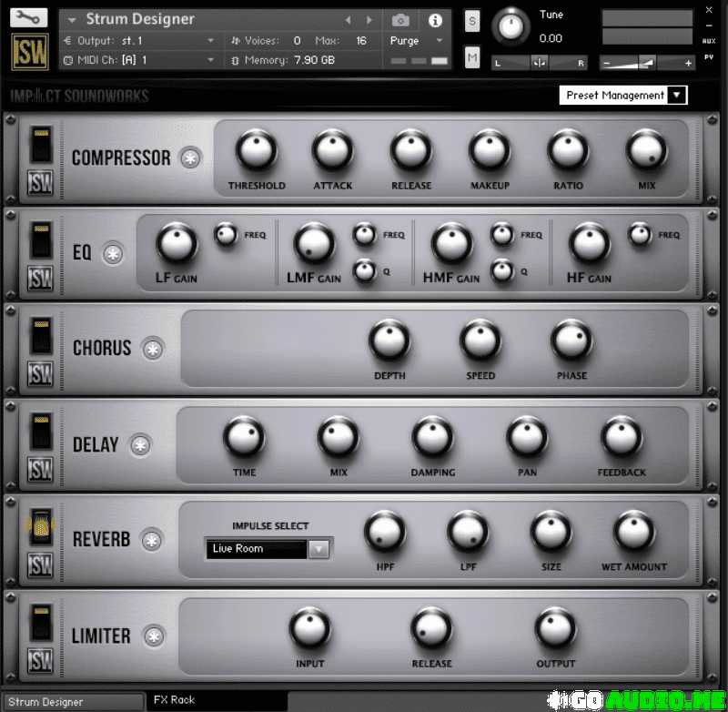Screen dimensions: 728x712
Task: Turn on the Compressor power switch
Action: (40, 145)
